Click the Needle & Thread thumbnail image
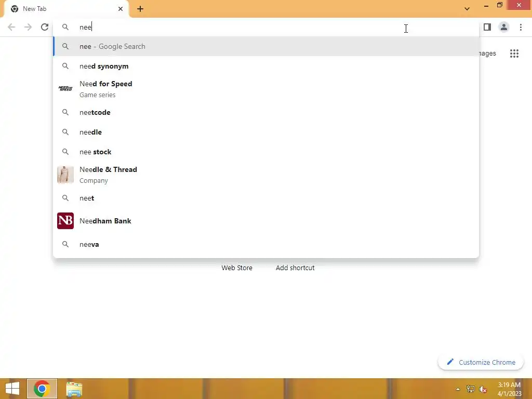 click(x=65, y=175)
